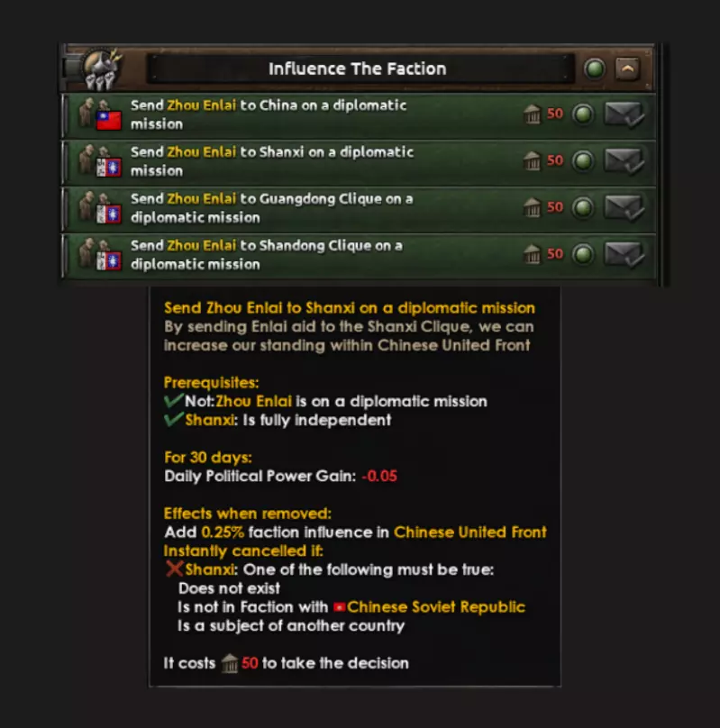Select Send Zhou Enlai to China decision
Viewport: 720px width, 728px height.
359,115
